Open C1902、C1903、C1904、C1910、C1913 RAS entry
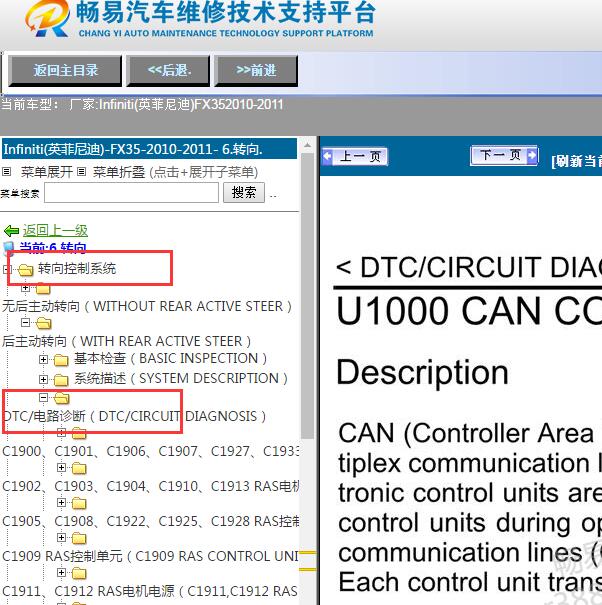The image size is (602, 605). (x=150, y=486)
